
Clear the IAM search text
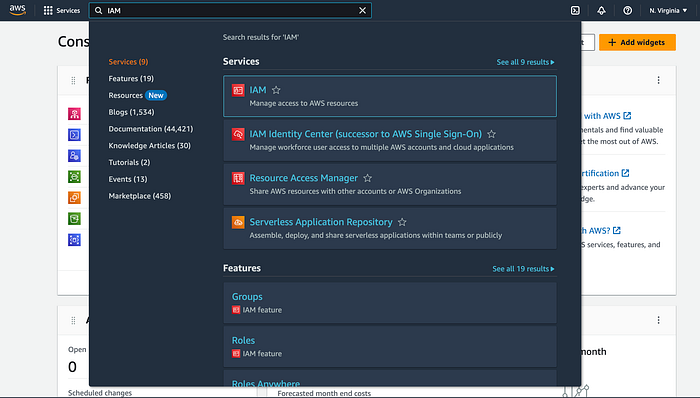tap(362, 10)
